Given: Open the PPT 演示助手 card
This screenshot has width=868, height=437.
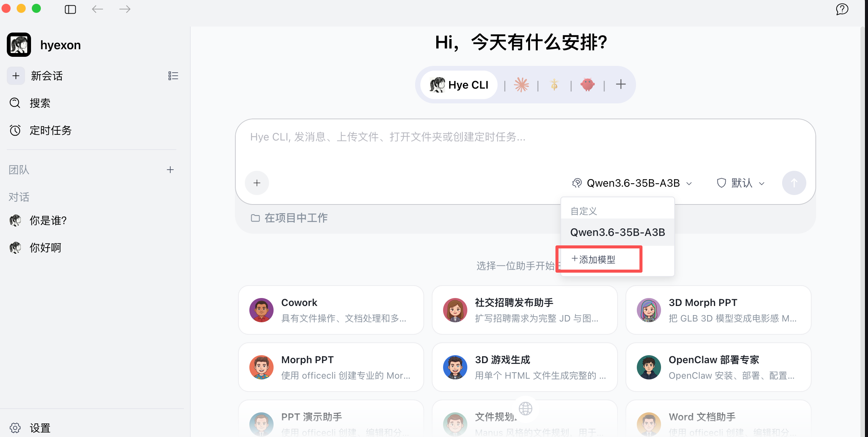Looking at the screenshot, I should (331, 419).
